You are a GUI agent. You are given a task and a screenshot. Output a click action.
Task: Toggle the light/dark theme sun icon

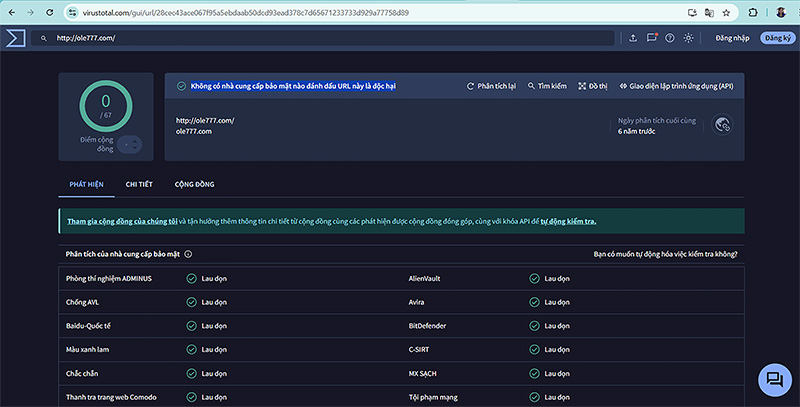pos(688,38)
